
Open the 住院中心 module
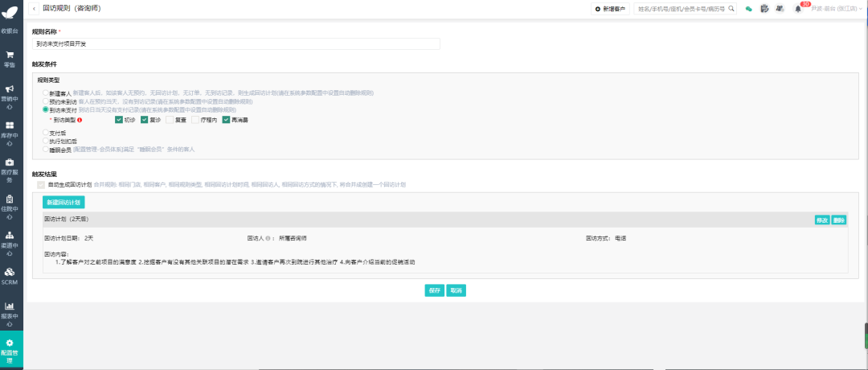click(x=11, y=208)
